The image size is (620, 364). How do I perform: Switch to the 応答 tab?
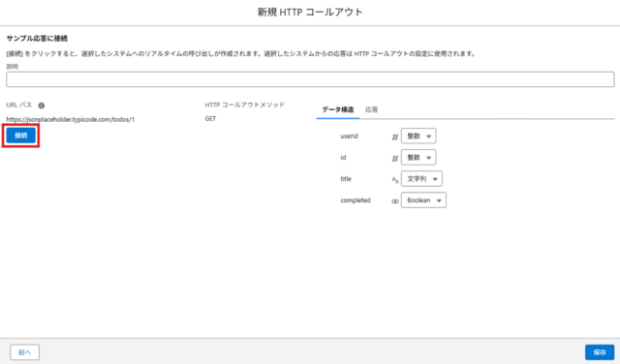coord(371,109)
